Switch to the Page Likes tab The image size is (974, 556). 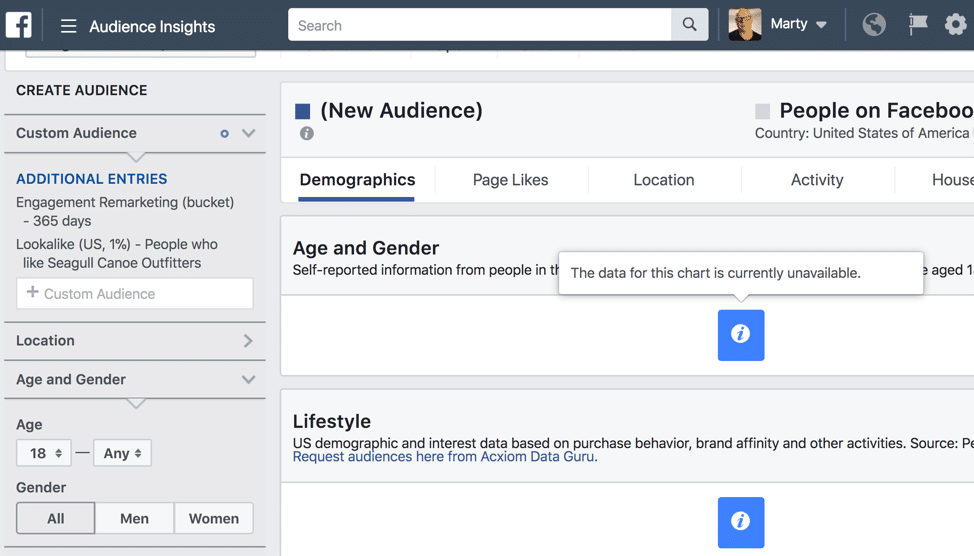(x=511, y=180)
